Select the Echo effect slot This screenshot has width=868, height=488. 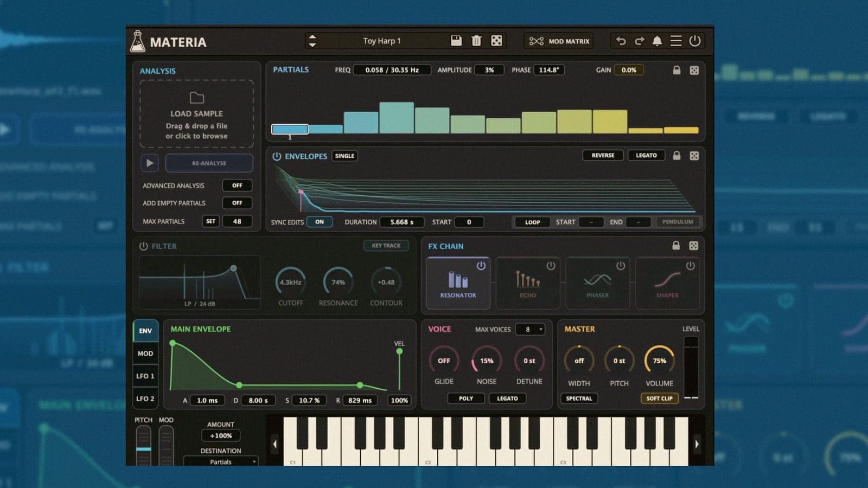[x=528, y=284]
